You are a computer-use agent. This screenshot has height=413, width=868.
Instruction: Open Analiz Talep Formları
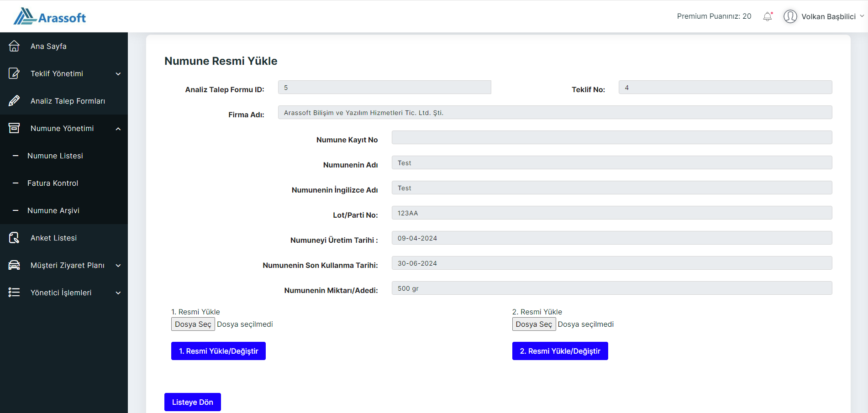click(68, 101)
